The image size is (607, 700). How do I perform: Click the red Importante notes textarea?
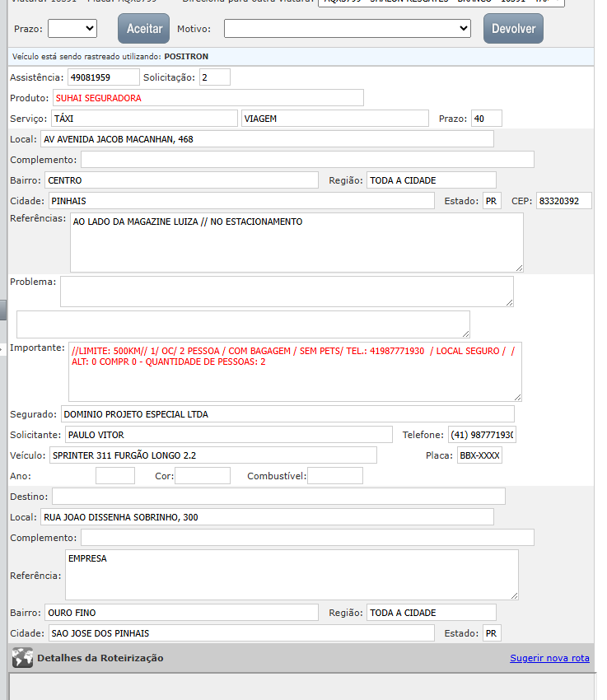pos(294,371)
